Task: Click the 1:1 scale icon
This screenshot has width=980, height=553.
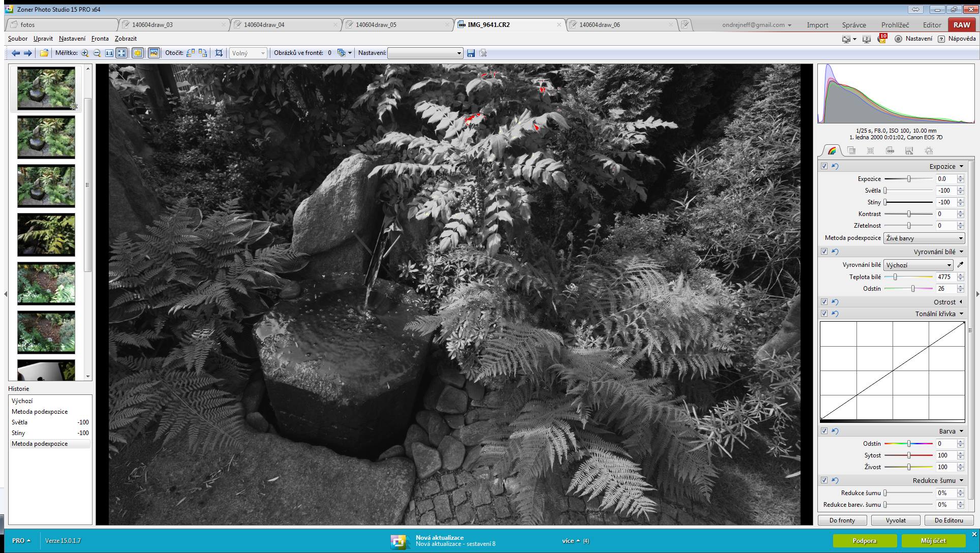Action: [109, 53]
